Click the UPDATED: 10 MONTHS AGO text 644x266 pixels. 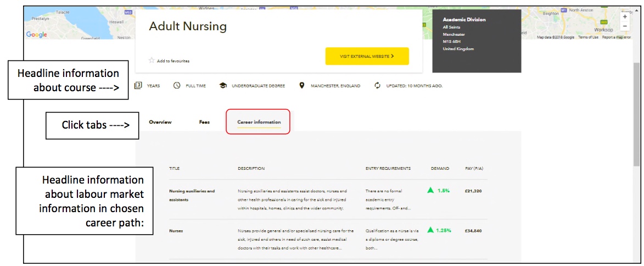(415, 86)
